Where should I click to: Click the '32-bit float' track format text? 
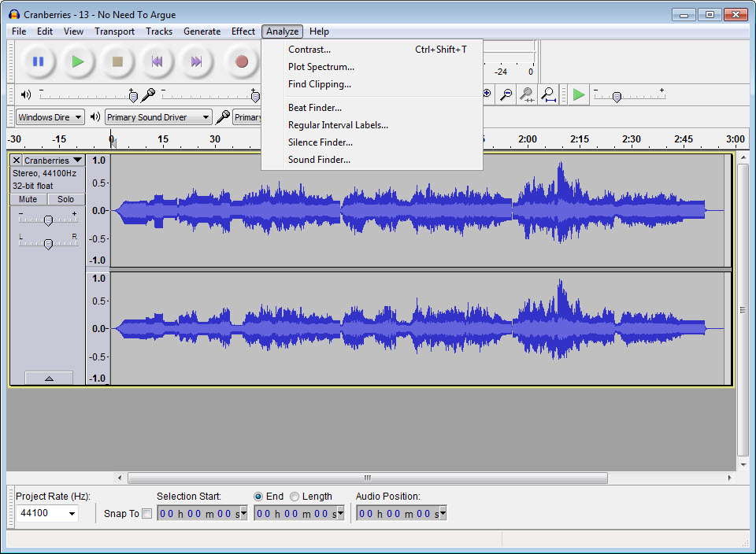point(33,186)
